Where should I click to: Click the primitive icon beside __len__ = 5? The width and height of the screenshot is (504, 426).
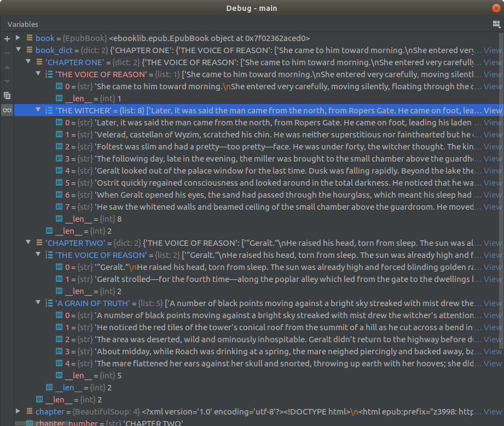[59, 375]
